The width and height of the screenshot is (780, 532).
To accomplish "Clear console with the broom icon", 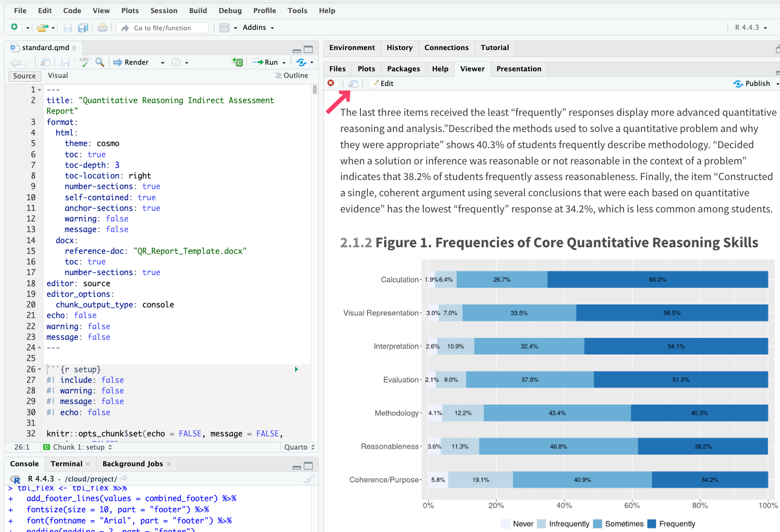I will 309,478.
